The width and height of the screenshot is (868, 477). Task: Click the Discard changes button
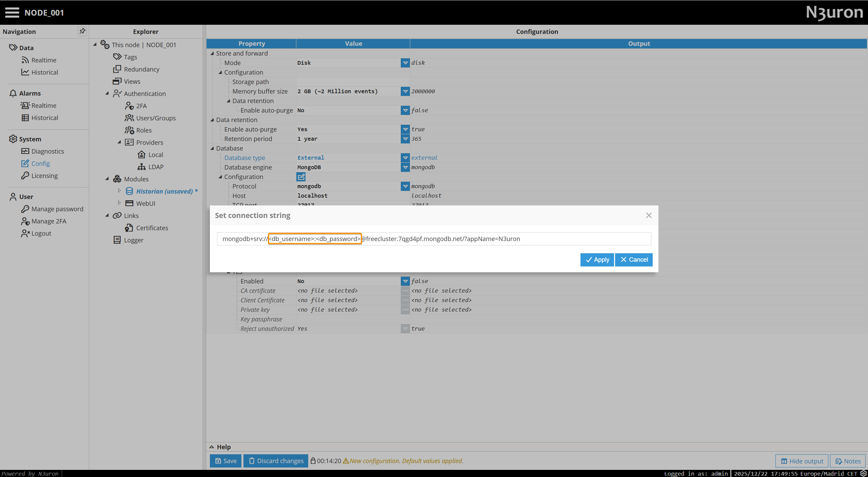pyautogui.click(x=276, y=461)
